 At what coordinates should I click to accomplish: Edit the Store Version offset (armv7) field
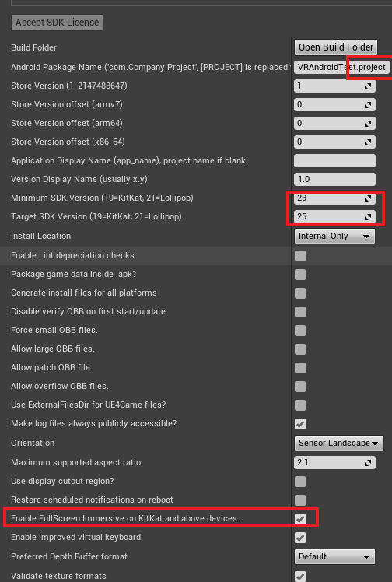tap(334, 105)
